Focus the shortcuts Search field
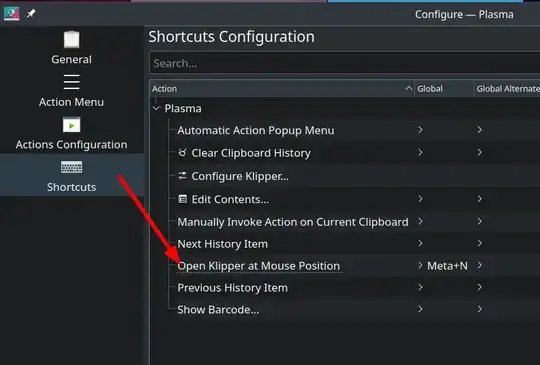 (344, 63)
